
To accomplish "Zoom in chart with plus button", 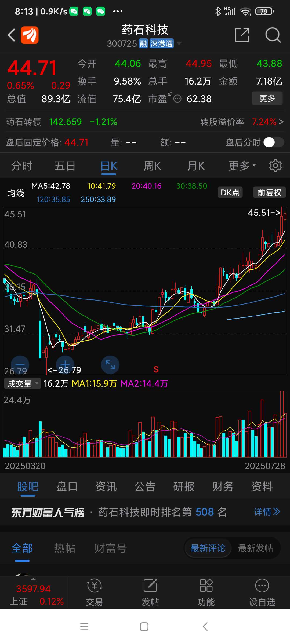I will [65, 365].
